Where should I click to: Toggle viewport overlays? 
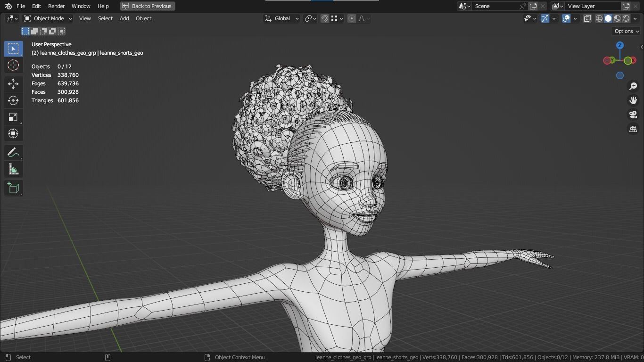(566, 18)
